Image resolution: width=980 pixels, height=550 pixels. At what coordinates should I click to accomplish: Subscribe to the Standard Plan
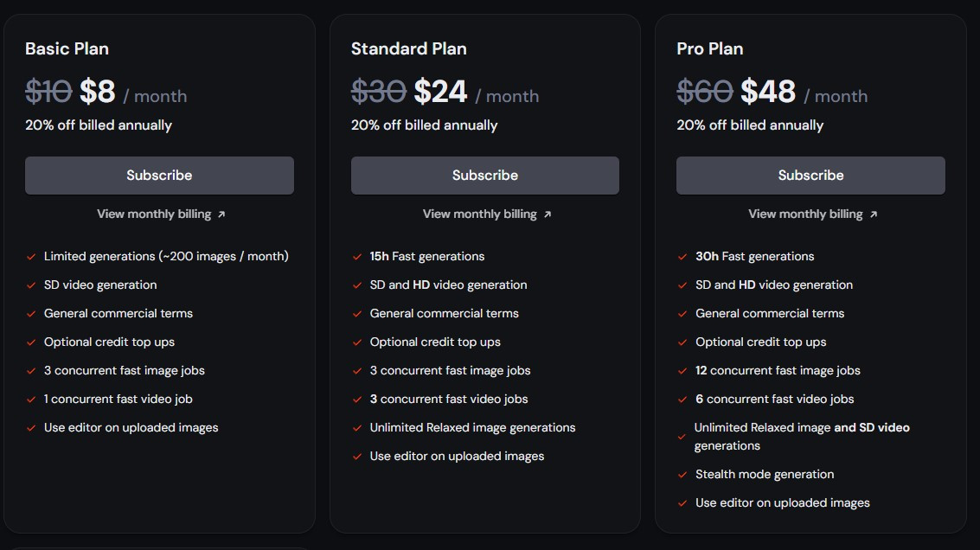[x=484, y=176]
